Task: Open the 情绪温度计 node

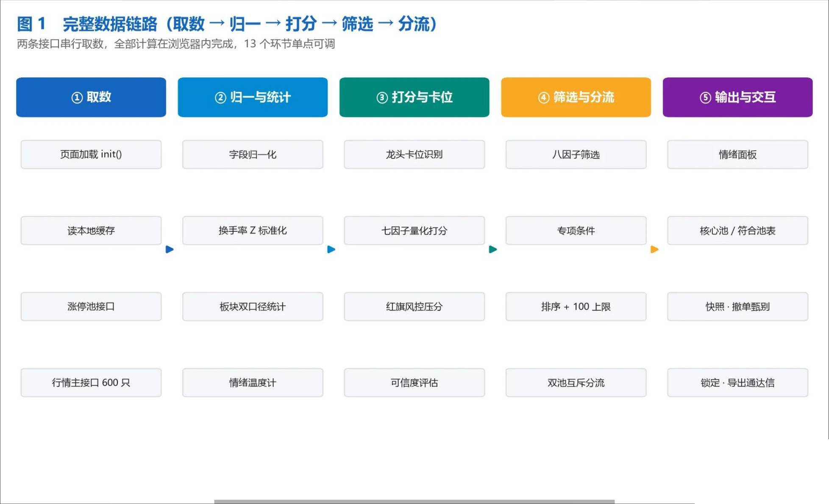Action: (x=253, y=382)
